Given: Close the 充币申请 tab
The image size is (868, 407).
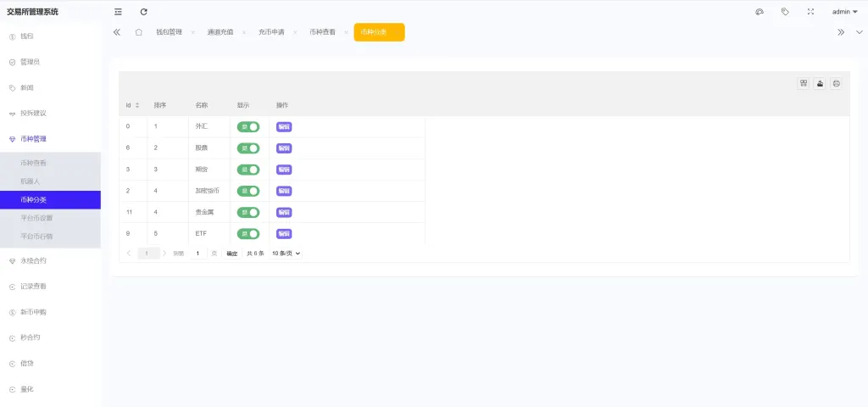Looking at the screenshot, I should click(295, 33).
